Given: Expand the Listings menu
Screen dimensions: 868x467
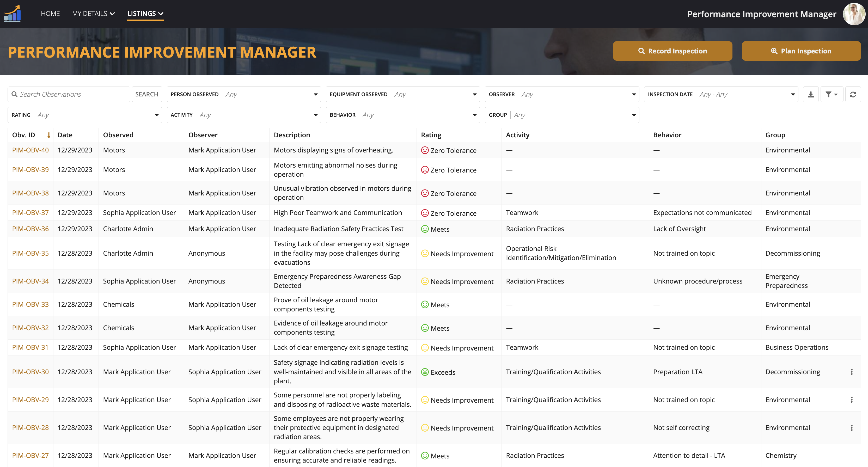Looking at the screenshot, I should pyautogui.click(x=145, y=14).
